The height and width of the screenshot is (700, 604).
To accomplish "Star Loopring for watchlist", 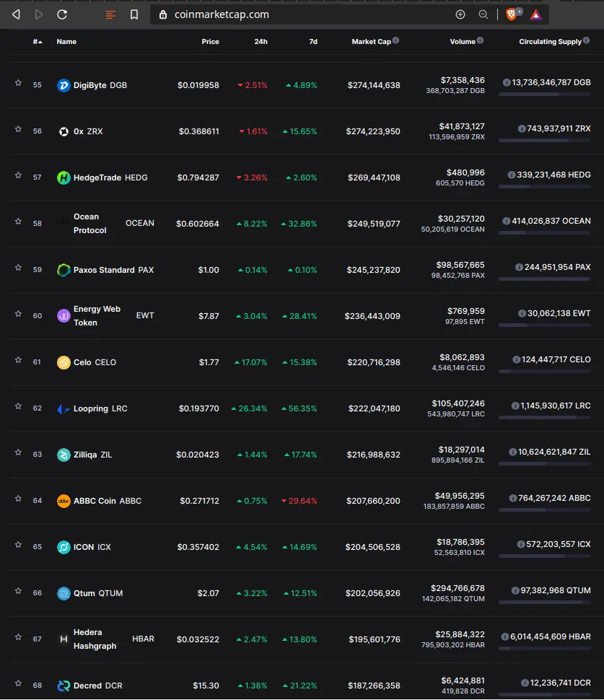I will 18,406.
